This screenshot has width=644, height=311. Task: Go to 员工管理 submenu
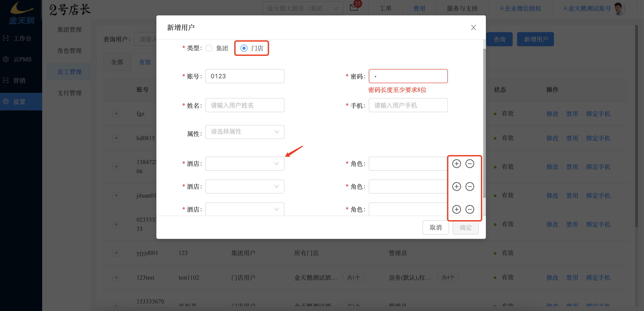[x=69, y=72]
